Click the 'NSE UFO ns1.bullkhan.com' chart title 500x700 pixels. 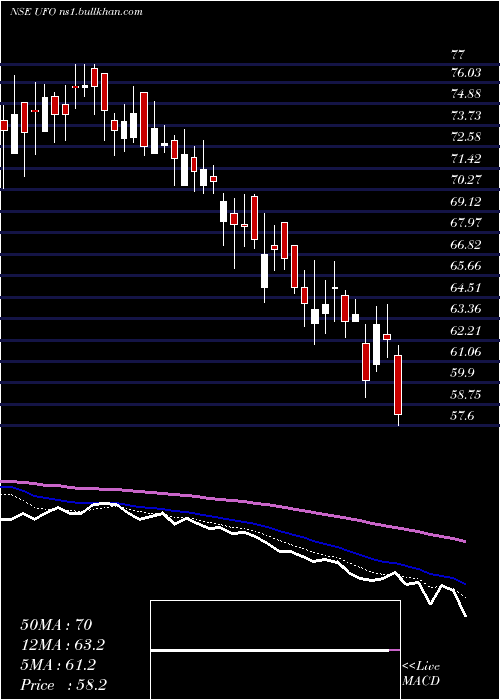coord(76,12)
